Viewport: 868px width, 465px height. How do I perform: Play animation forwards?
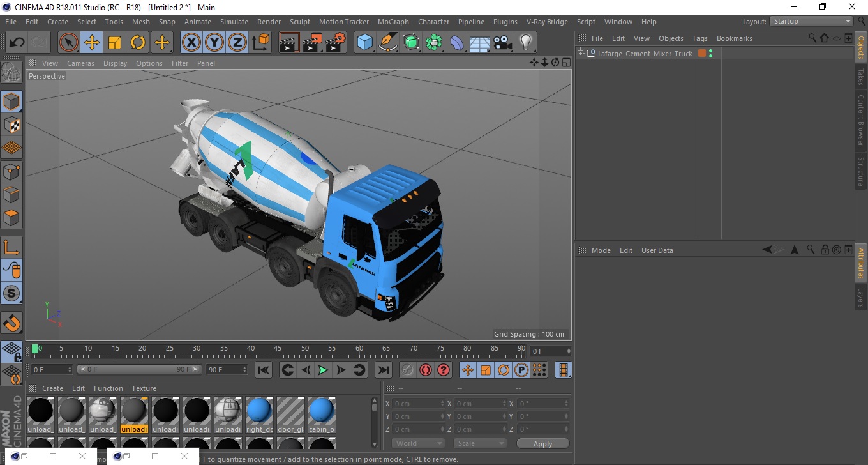pyautogui.click(x=324, y=370)
